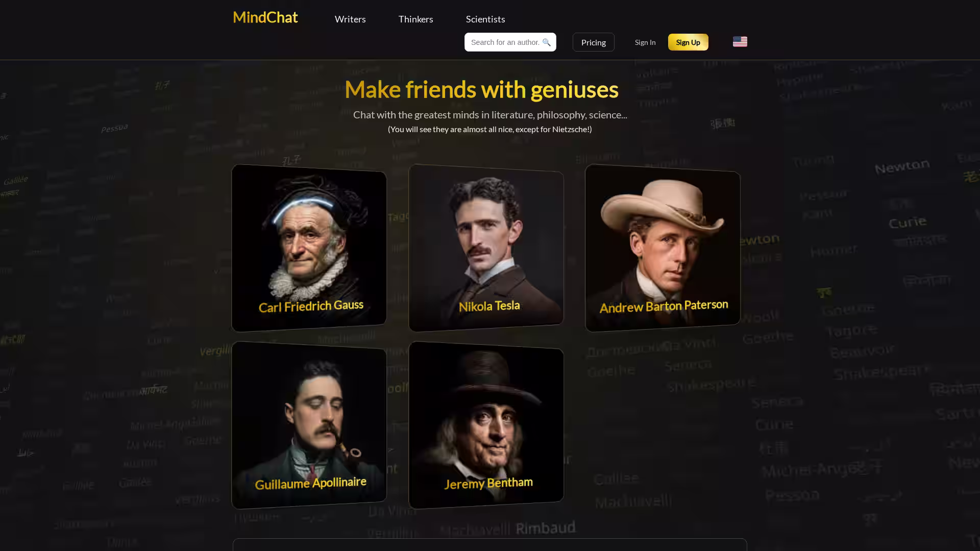Click the Pricing button

point(594,42)
